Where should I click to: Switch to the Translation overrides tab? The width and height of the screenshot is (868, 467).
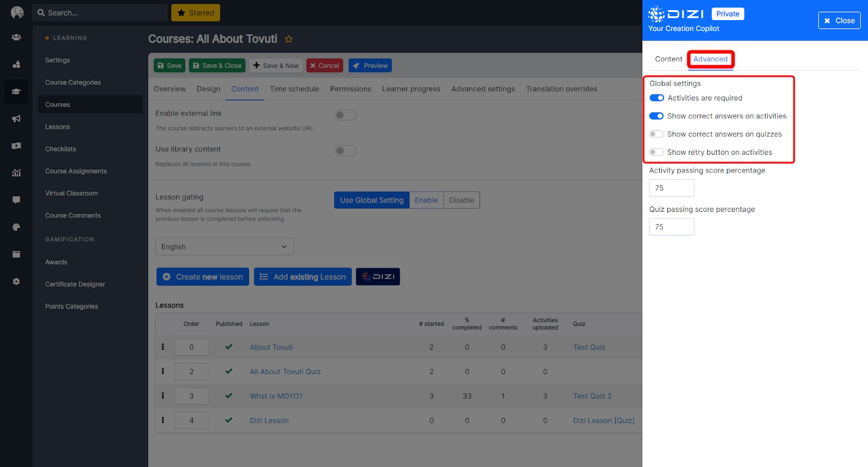click(x=561, y=89)
